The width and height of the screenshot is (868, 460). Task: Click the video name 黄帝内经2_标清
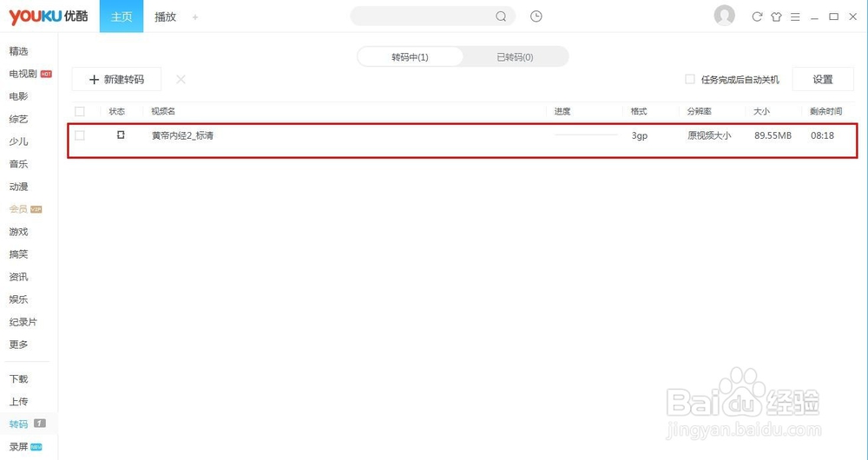click(x=182, y=135)
